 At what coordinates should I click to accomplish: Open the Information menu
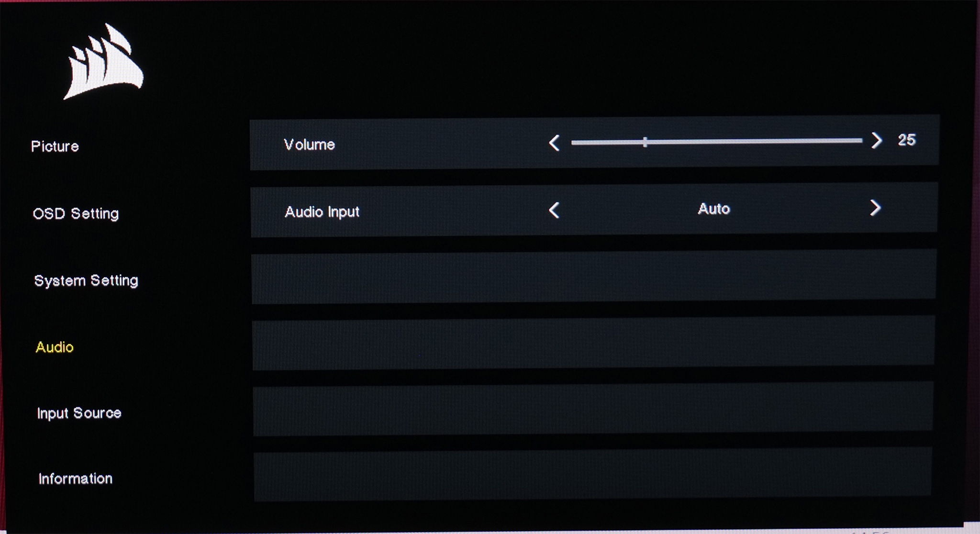[x=76, y=478]
